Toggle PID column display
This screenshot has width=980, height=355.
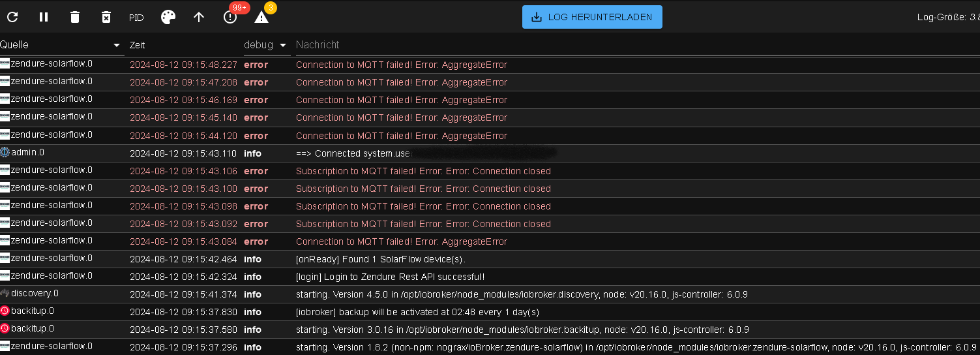click(x=136, y=18)
